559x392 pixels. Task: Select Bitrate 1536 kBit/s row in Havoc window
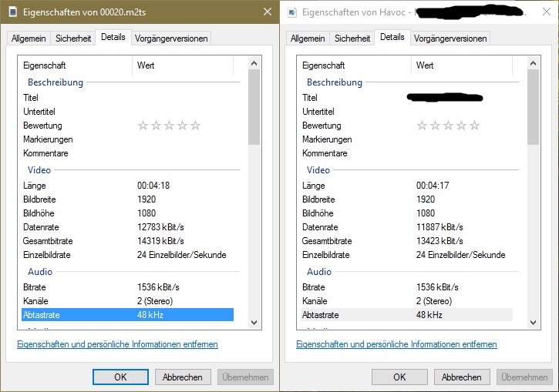[406, 287]
